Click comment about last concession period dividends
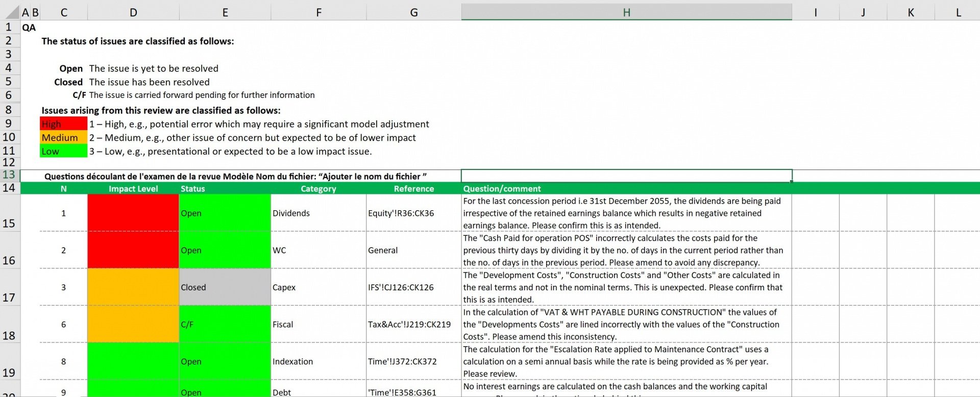 (626, 213)
